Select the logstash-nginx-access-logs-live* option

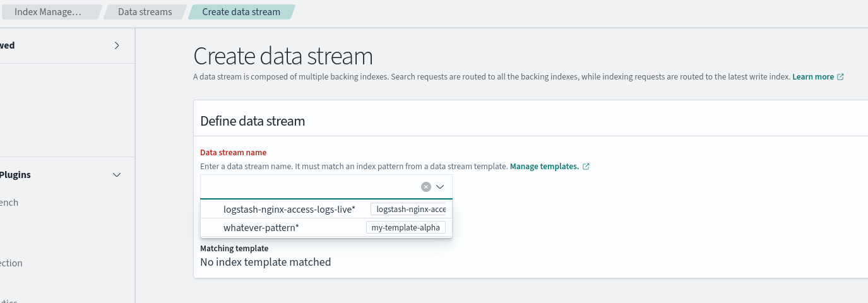click(x=289, y=209)
